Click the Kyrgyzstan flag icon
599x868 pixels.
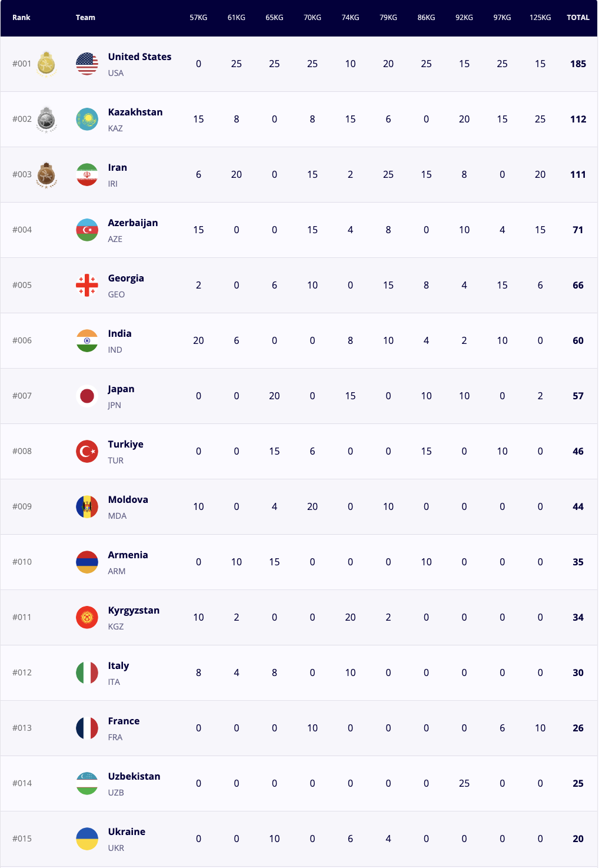[87, 617]
